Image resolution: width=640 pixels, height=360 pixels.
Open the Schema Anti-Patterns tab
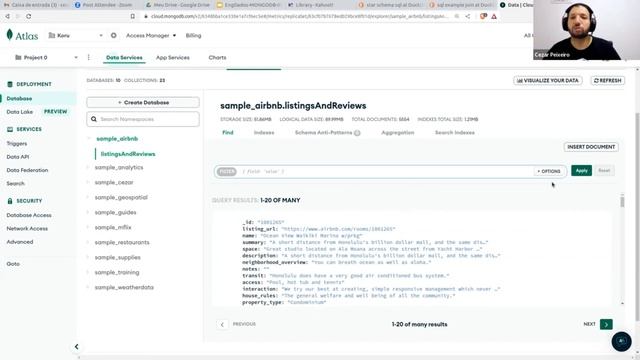click(323, 133)
